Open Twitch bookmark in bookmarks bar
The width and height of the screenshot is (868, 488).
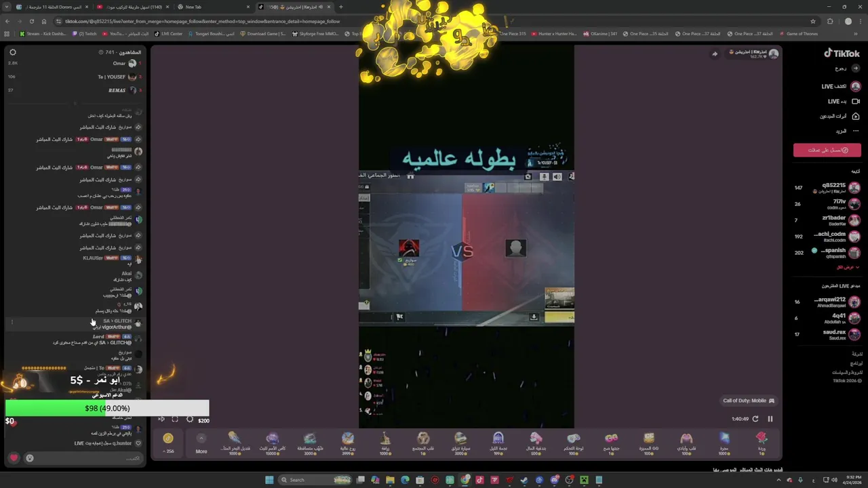pyautogui.click(x=84, y=33)
